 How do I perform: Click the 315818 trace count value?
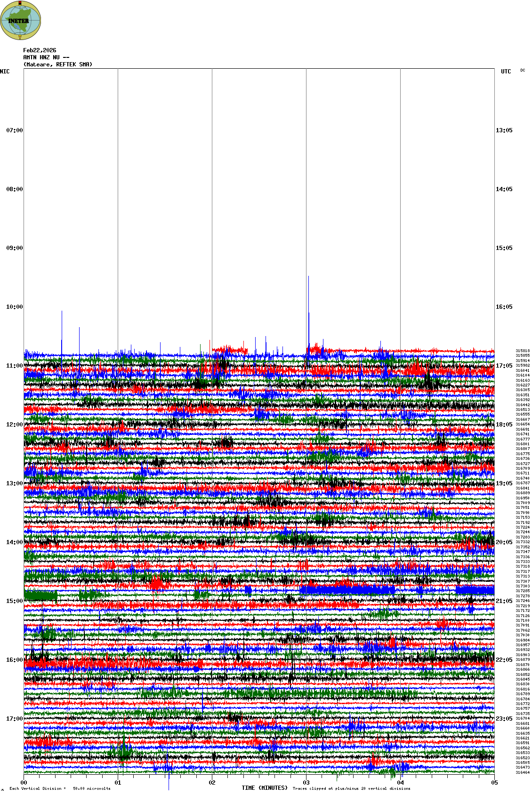(x=523, y=351)
